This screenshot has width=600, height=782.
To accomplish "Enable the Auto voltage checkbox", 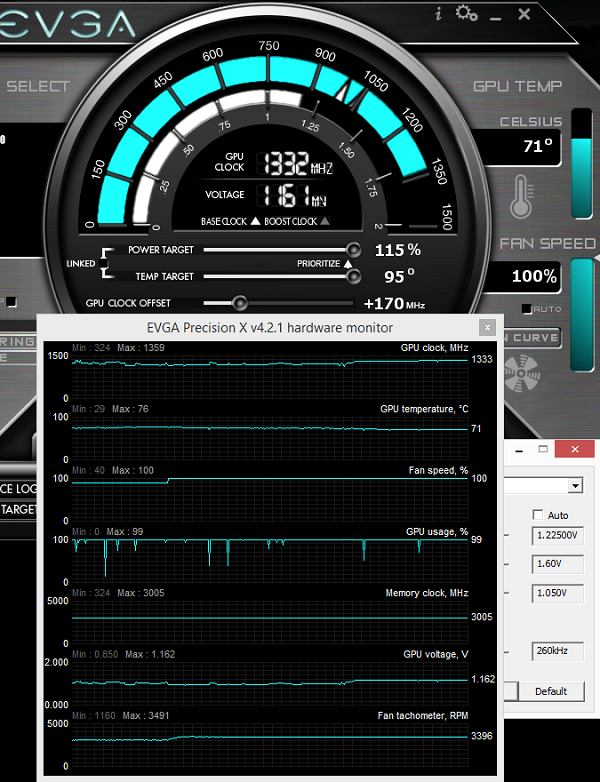I will pos(538,515).
